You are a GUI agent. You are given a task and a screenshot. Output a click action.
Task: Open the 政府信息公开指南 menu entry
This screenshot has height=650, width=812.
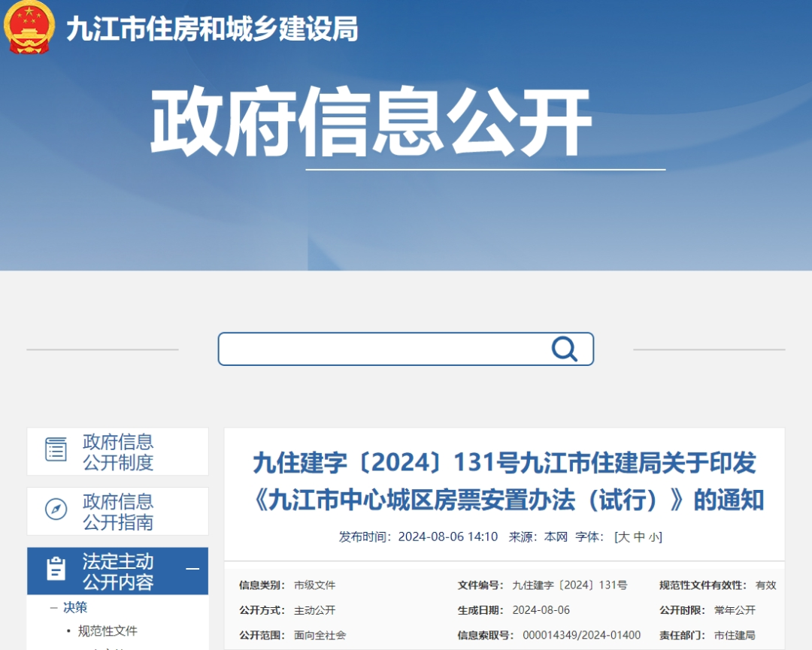(x=117, y=511)
